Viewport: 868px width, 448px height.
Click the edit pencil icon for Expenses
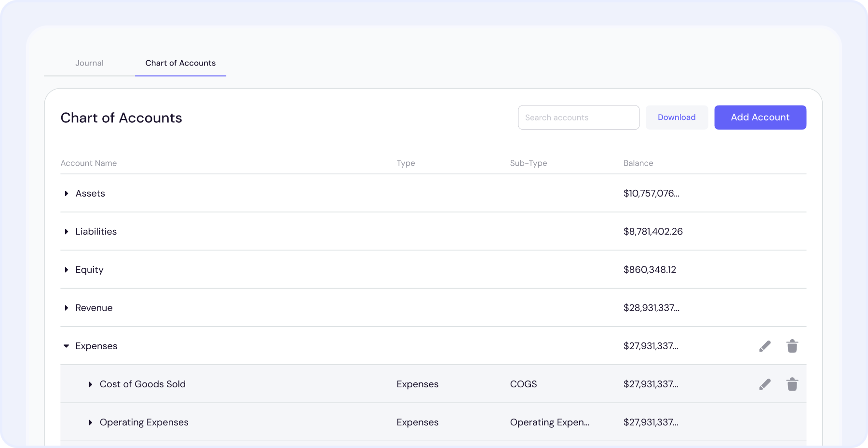pos(765,346)
